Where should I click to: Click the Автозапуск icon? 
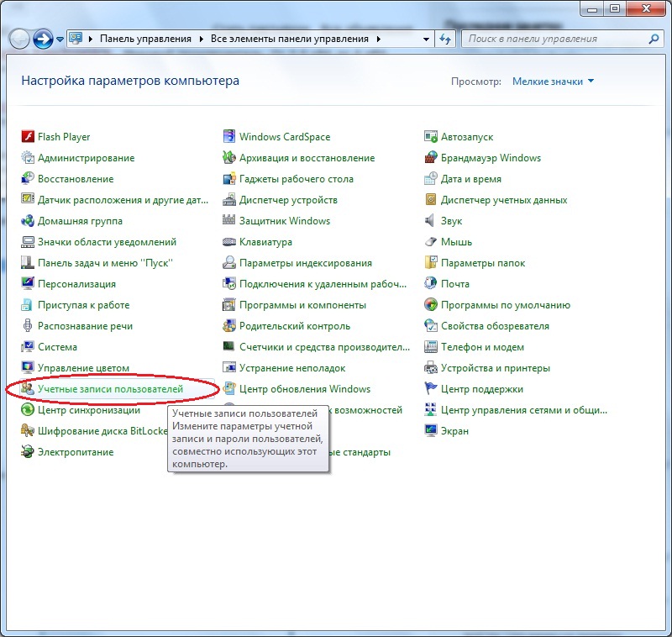pos(431,137)
